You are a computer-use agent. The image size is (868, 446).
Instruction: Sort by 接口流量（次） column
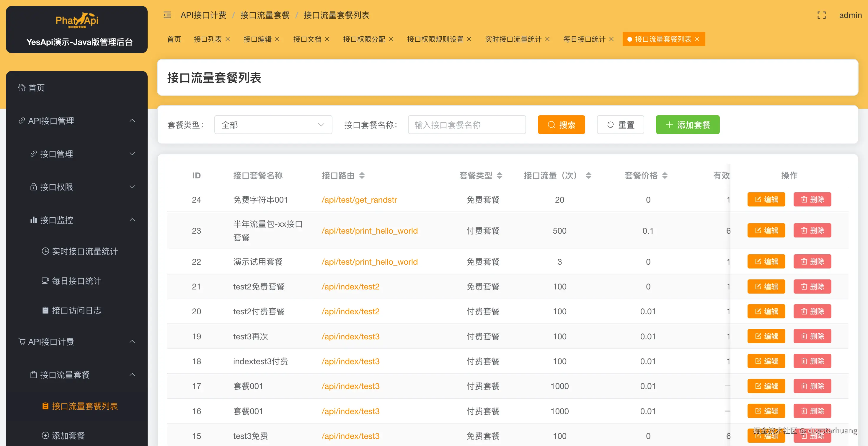[x=589, y=175]
